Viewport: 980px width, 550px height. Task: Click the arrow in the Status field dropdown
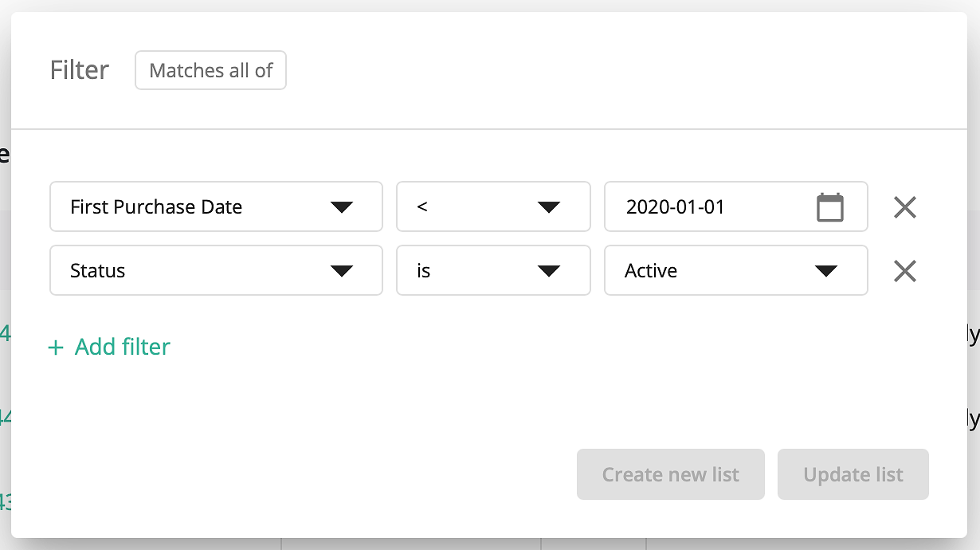[342, 271]
